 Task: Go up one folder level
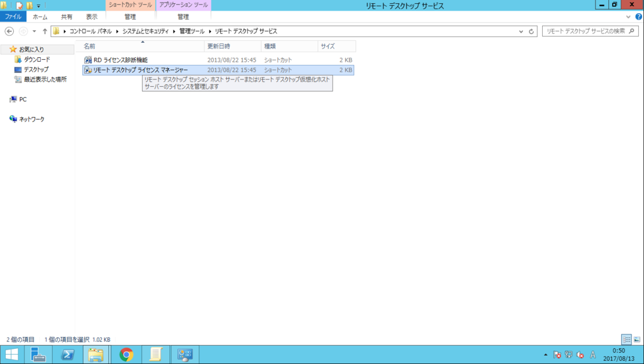coord(45,31)
